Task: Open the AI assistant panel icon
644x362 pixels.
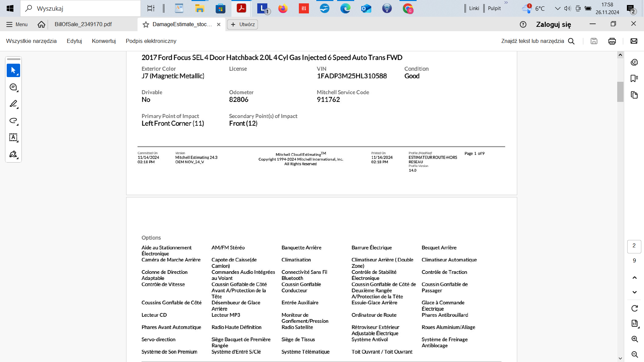Action: click(634, 62)
